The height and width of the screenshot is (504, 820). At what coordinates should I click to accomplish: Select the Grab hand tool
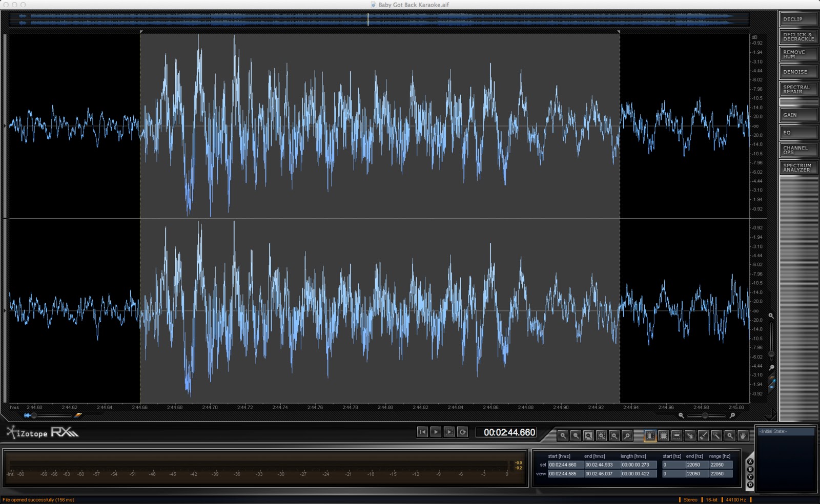(743, 436)
